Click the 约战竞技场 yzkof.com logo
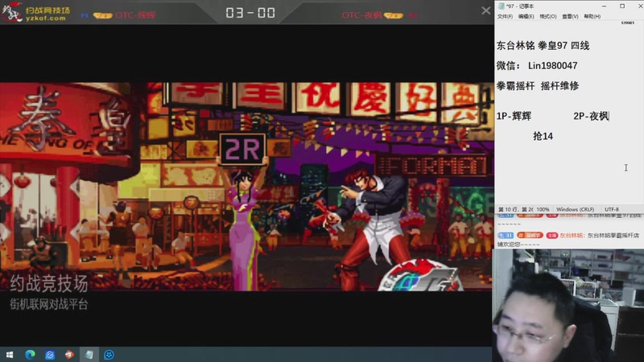 tap(36, 13)
